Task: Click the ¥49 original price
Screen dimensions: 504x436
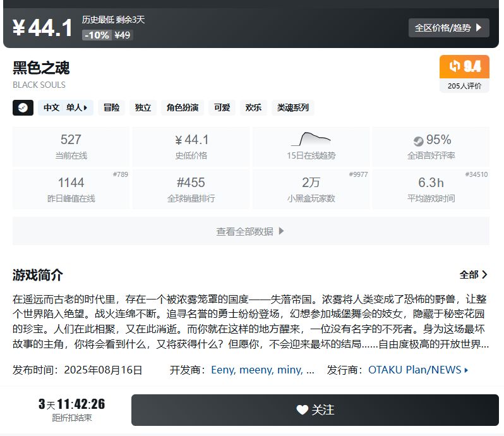Action: pos(123,35)
